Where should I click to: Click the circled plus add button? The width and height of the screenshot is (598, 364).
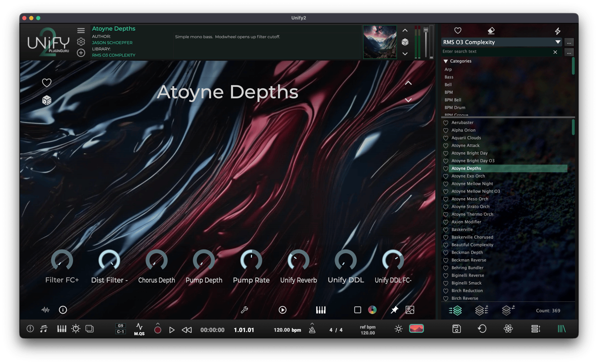pyautogui.click(x=81, y=53)
